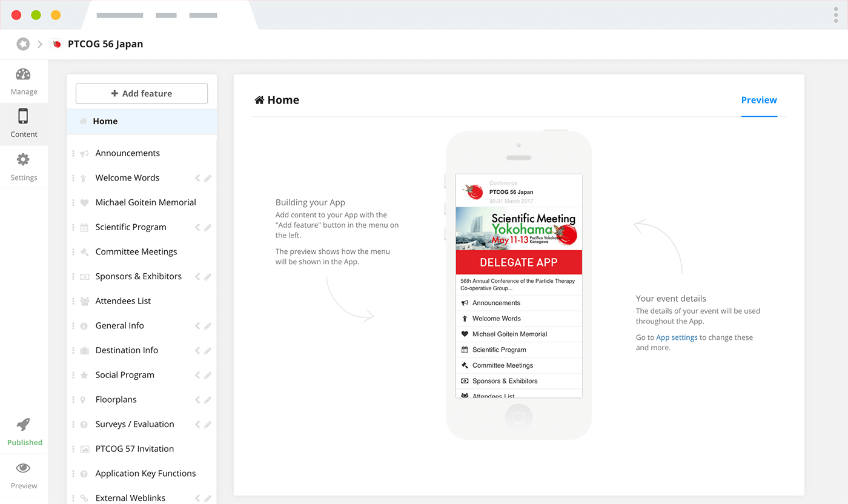
Task: Edit Sponsors & Exhibitors with pencil icon
Action: point(207,276)
